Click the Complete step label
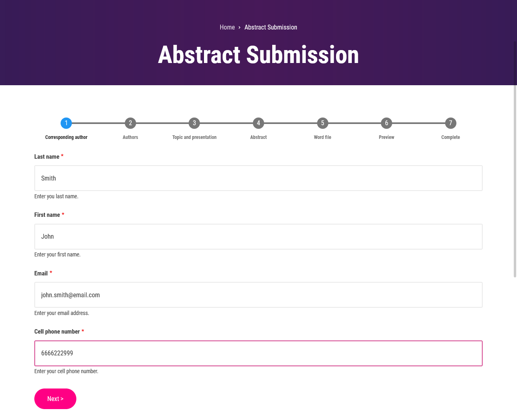Screen dimensions: 517x420 click(x=451, y=137)
